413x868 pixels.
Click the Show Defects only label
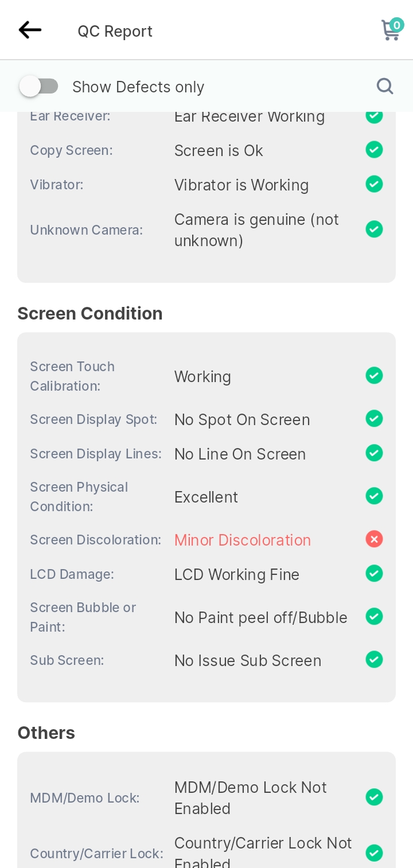(138, 87)
